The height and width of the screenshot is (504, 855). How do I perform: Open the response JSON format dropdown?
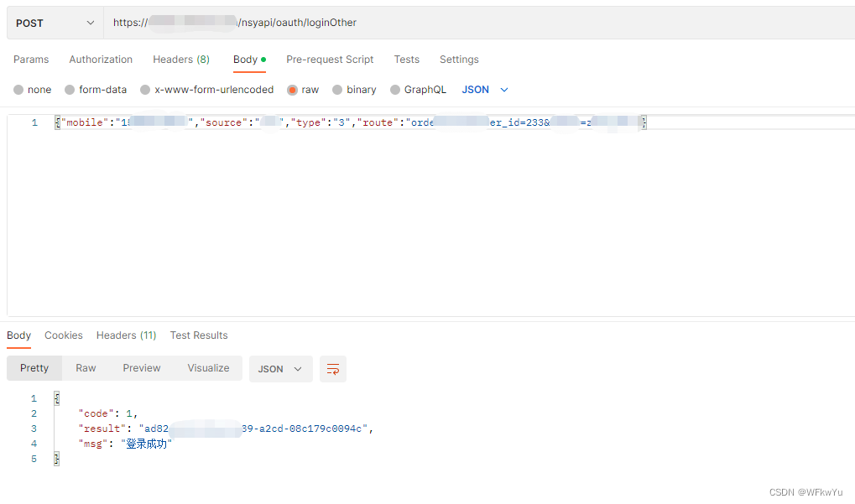tap(280, 369)
